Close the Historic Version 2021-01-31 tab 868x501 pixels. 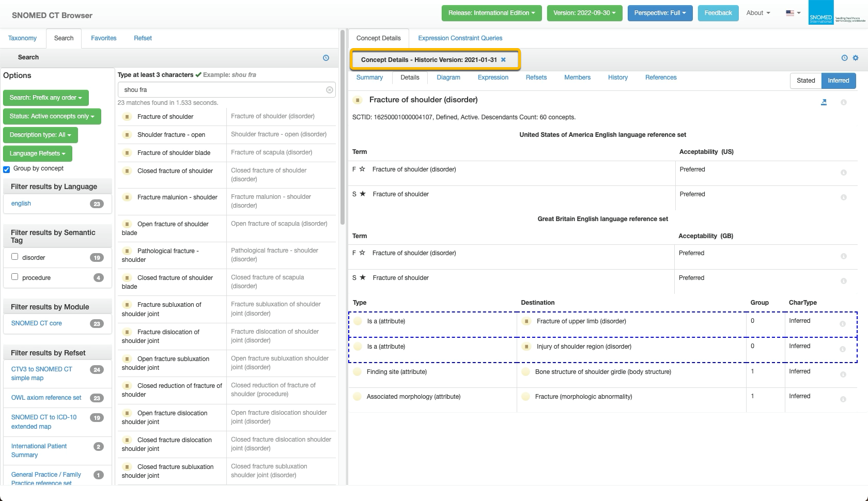(503, 60)
